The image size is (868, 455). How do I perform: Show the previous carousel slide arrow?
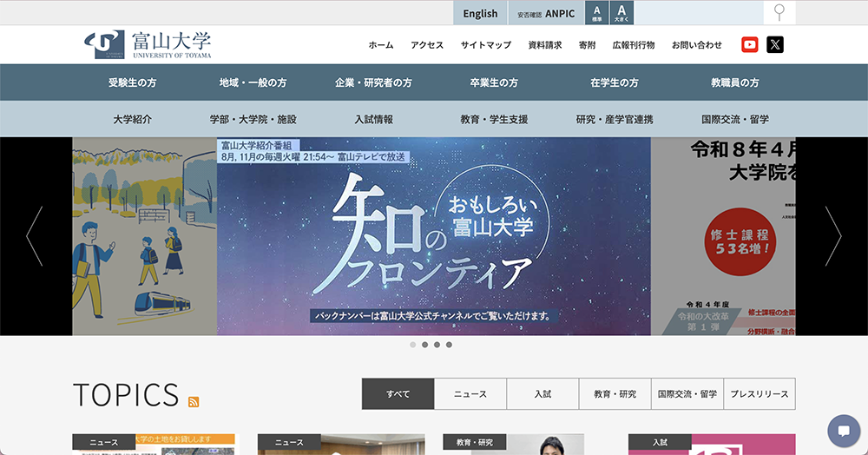(35, 236)
